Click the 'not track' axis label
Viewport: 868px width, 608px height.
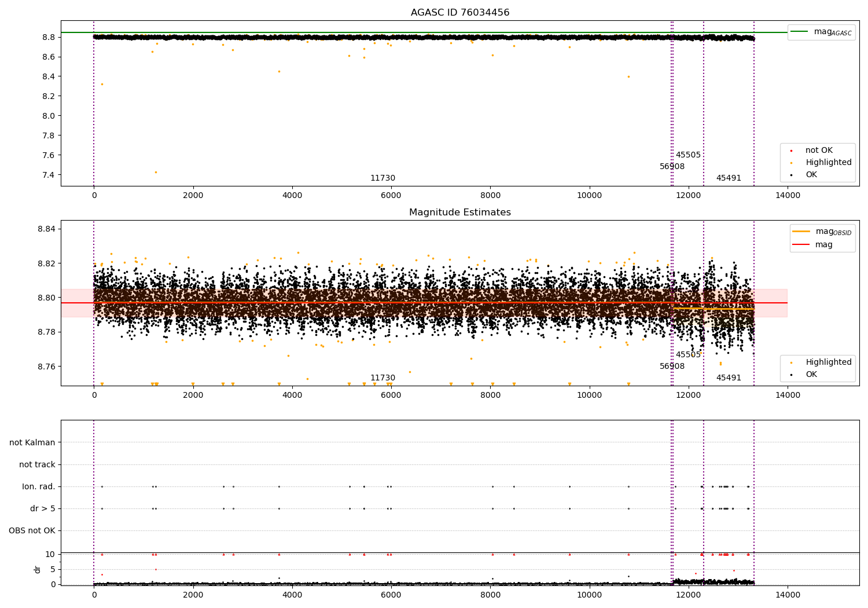(37, 464)
